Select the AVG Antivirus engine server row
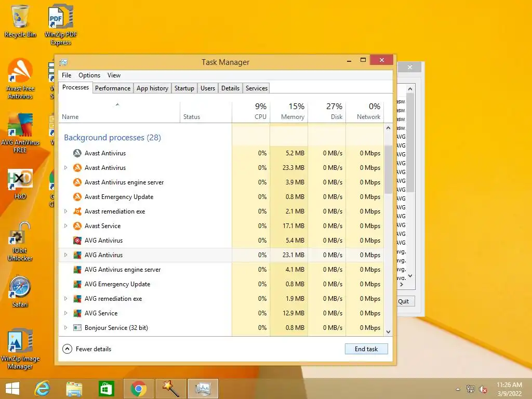This screenshot has height=399, width=532. tap(221, 270)
